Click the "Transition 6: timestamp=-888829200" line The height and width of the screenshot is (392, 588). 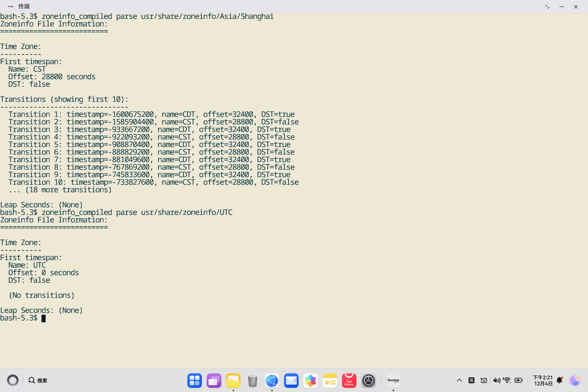pos(152,152)
